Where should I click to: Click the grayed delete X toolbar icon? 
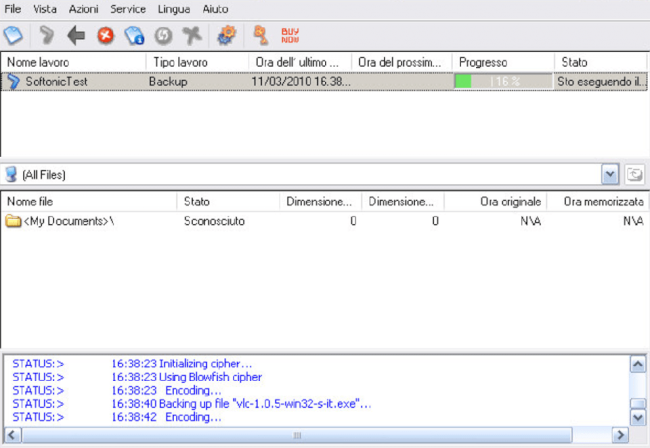(192, 35)
